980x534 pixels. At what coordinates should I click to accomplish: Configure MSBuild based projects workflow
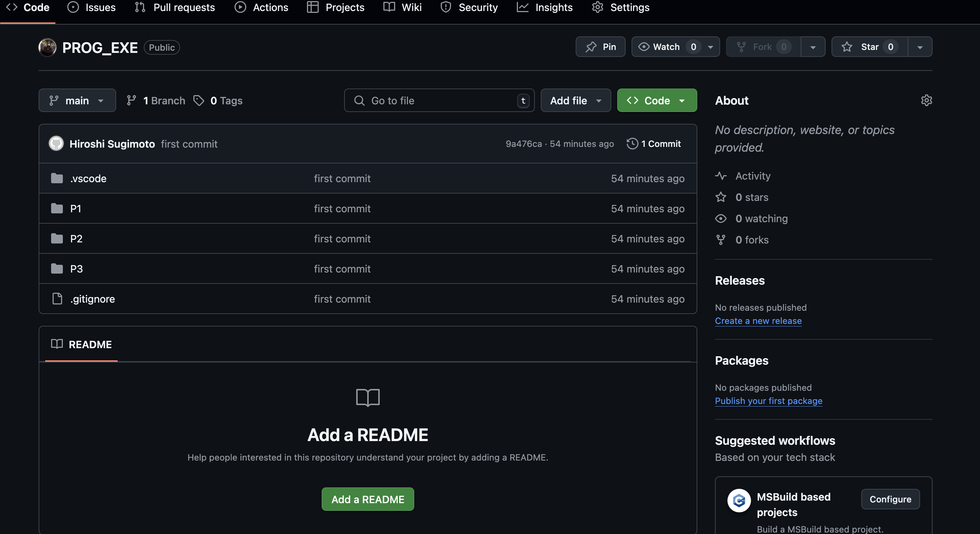[x=890, y=499]
